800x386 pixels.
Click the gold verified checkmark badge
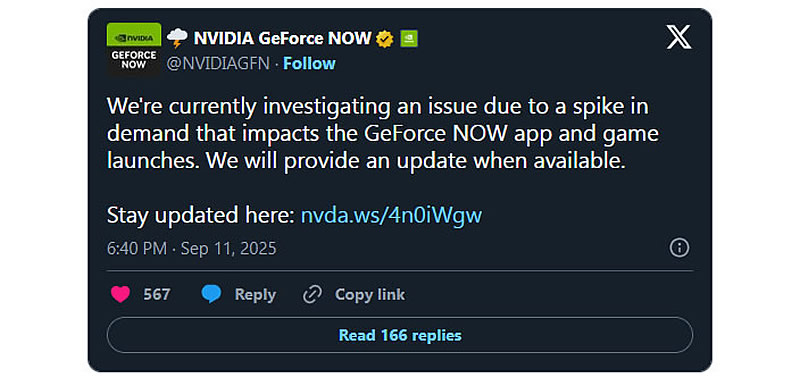click(x=385, y=39)
